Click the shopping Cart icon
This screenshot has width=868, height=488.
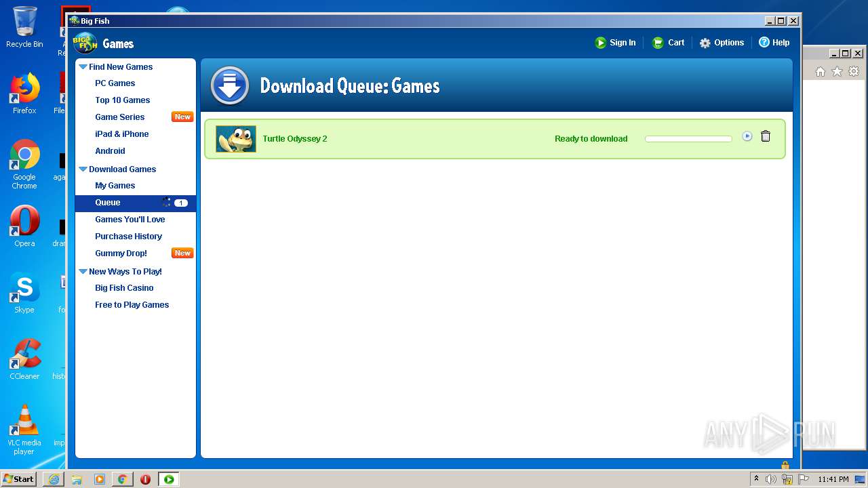[x=657, y=43]
